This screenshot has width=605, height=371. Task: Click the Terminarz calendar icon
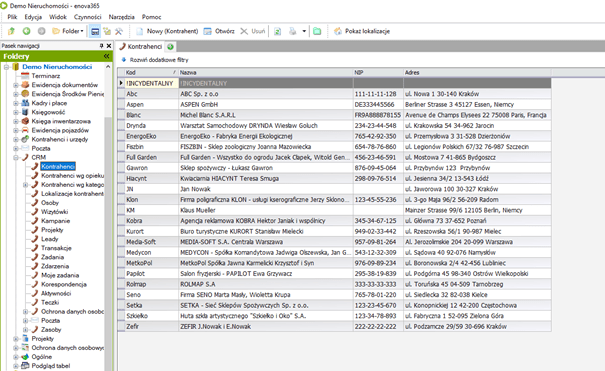point(25,76)
